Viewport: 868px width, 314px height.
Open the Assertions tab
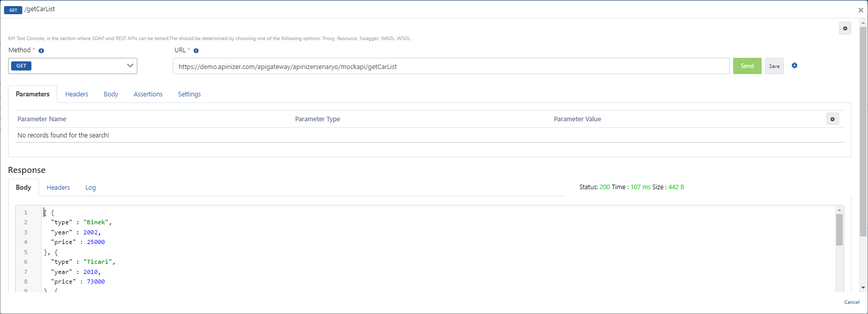coord(148,94)
